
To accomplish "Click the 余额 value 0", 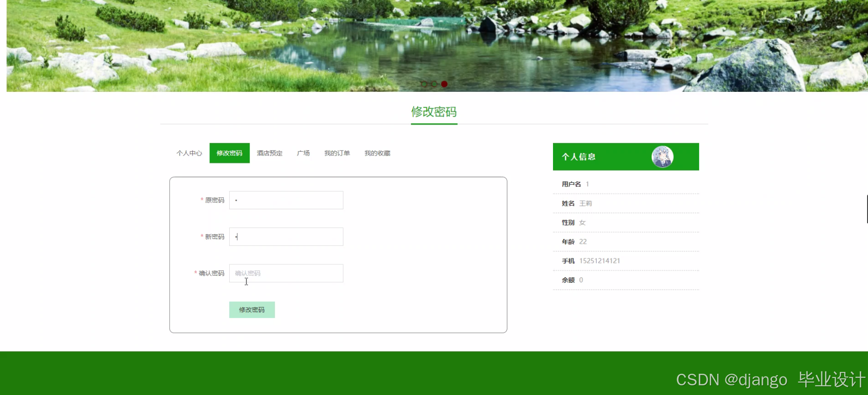I will point(581,280).
